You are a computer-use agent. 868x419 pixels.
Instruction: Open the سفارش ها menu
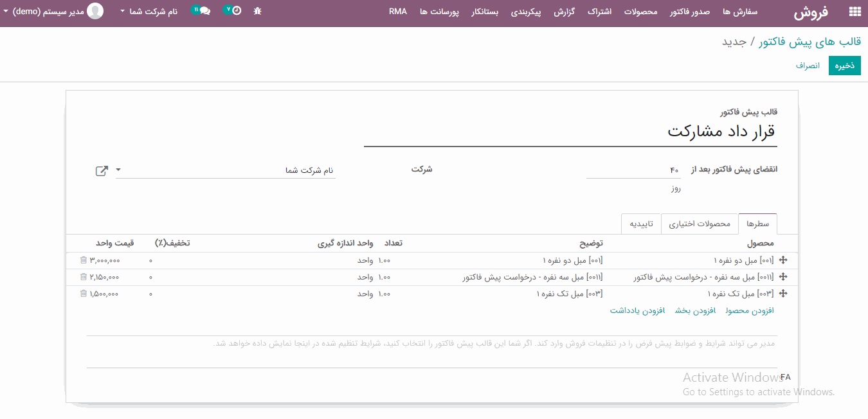[740, 12]
